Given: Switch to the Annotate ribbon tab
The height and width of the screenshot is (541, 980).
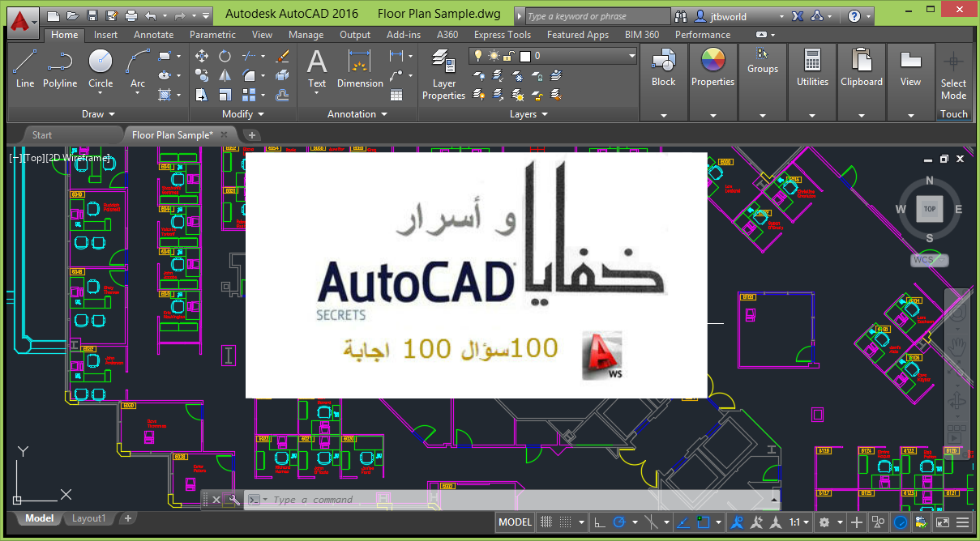Looking at the screenshot, I should [153, 35].
